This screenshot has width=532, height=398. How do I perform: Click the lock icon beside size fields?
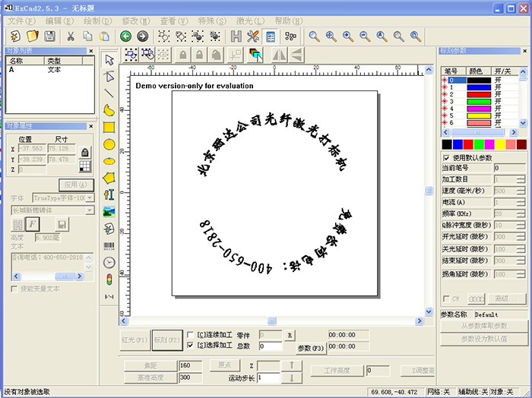click(x=85, y=153)
